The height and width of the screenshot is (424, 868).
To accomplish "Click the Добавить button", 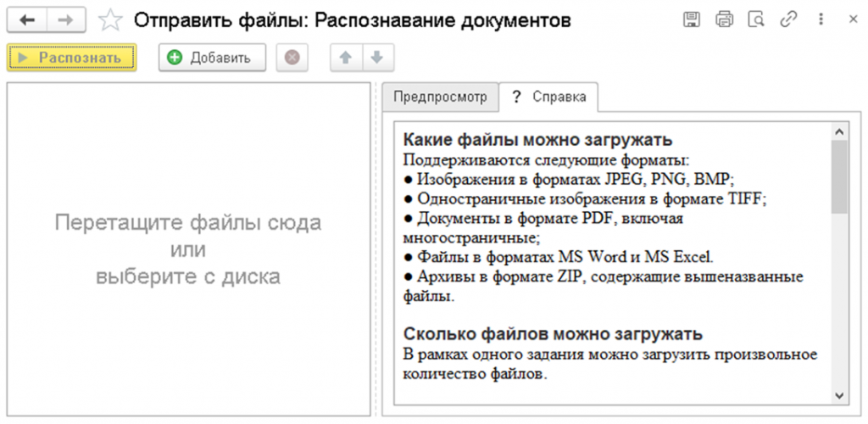I will tap(212, 58).
